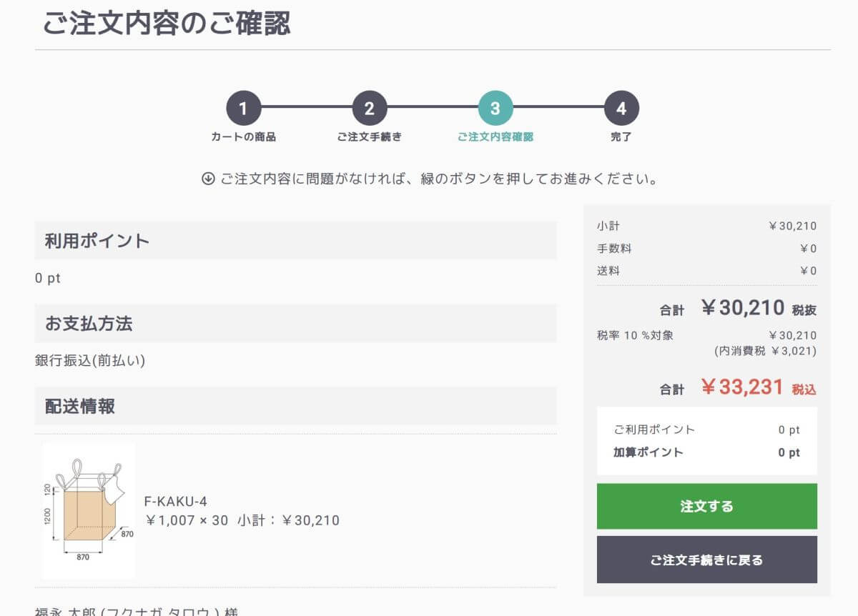Select the ご注文手続き step label

click(x=369, y=136)
